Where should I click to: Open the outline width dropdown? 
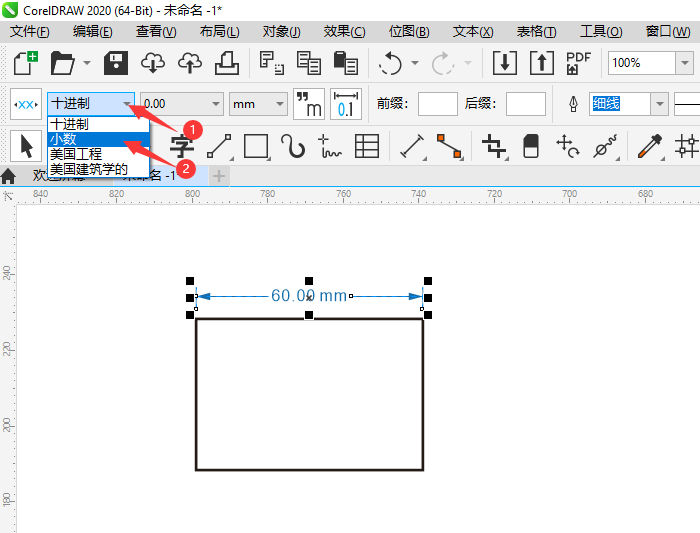point(659,104)
